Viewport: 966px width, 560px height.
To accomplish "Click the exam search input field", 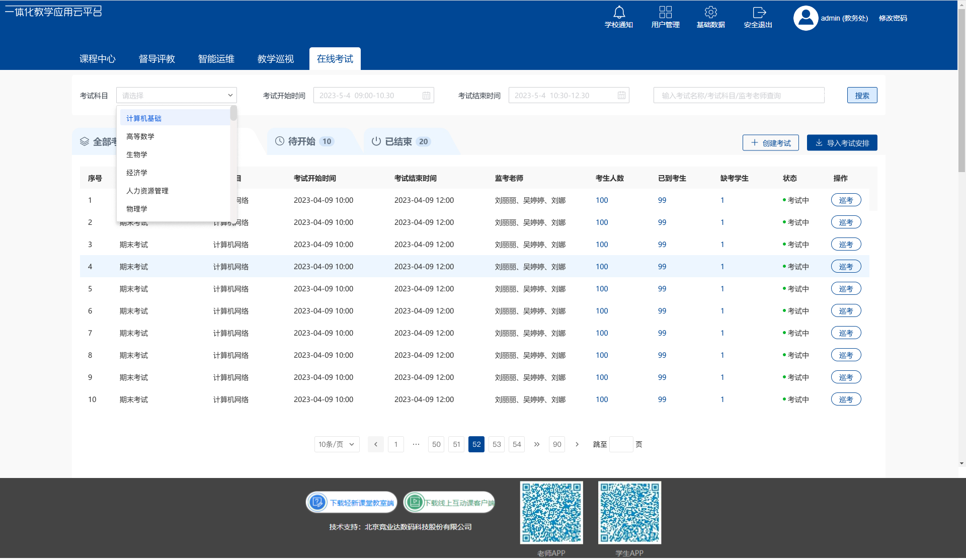I will pyautogui.click(x=739, y=95).
